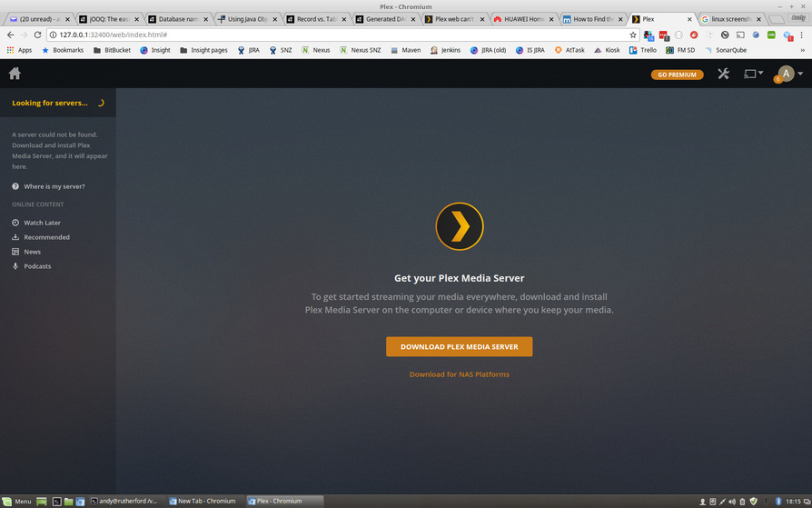
Task: Open AtTask bookmark
Action: 569,50
